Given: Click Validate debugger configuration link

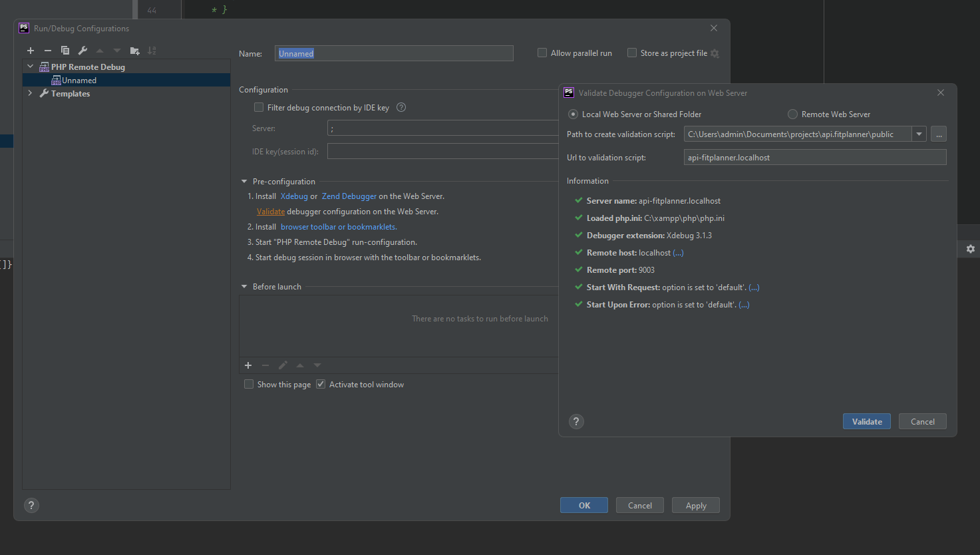Looking at the screenshot, I should [271, 212].
